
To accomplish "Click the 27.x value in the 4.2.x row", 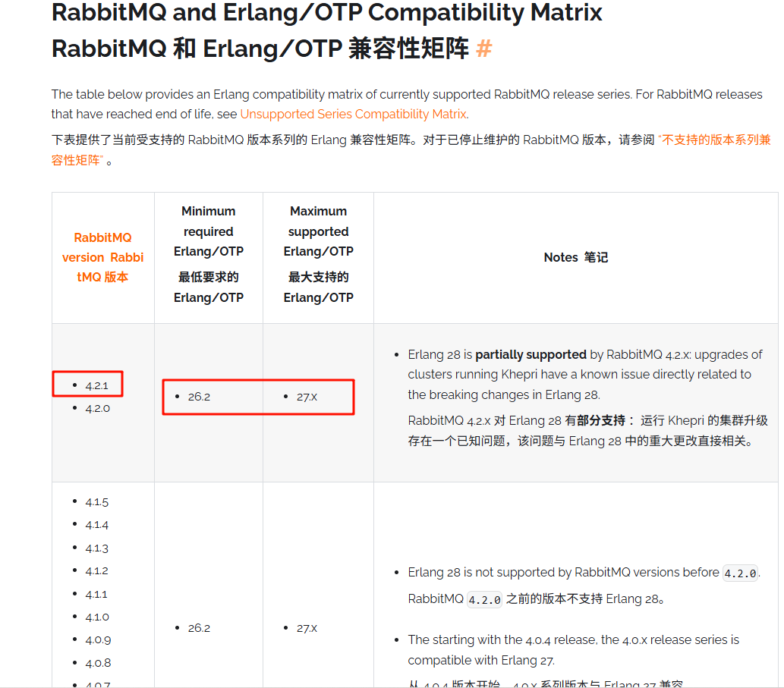I will 307,397.
